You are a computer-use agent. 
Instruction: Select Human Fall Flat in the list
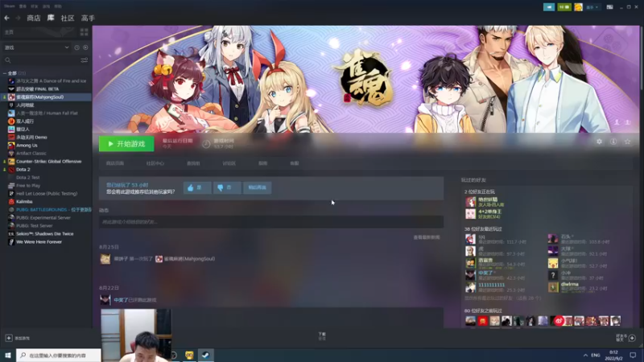[47, 113]
